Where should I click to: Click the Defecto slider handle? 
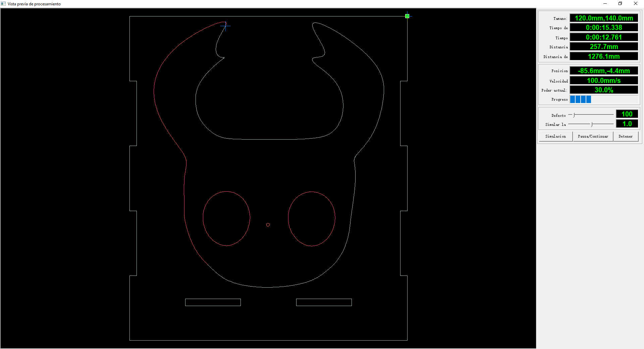click(574, 115)
